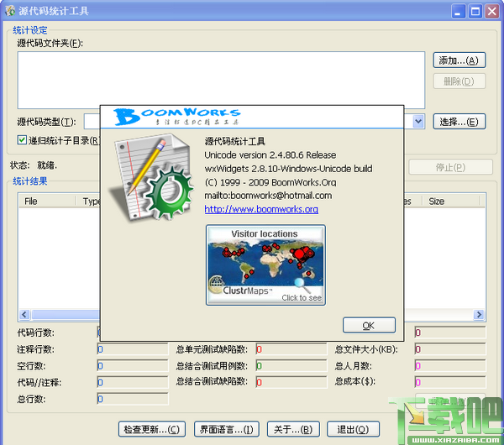Open the 源代码类型 dropdown arrow

pos(418,122)
